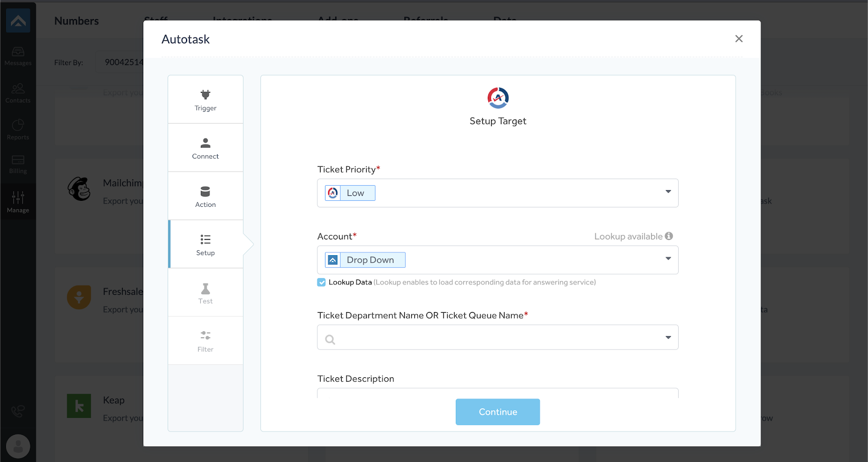868x462 pixels.
Task: Click the Continue button
Action: (x=497, y=412)
